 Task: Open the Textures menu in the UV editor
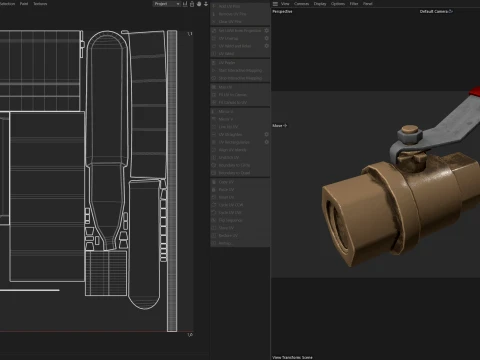[40, 4]
